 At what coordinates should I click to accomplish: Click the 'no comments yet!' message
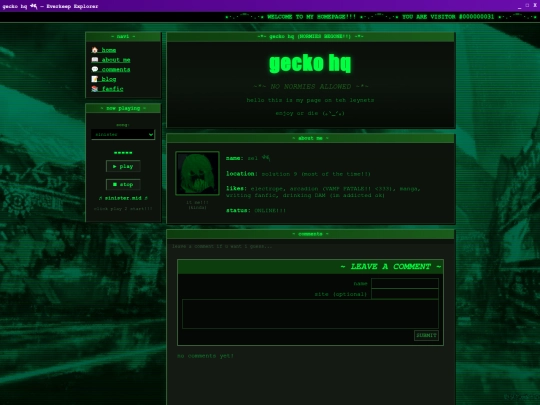[205, 356]
